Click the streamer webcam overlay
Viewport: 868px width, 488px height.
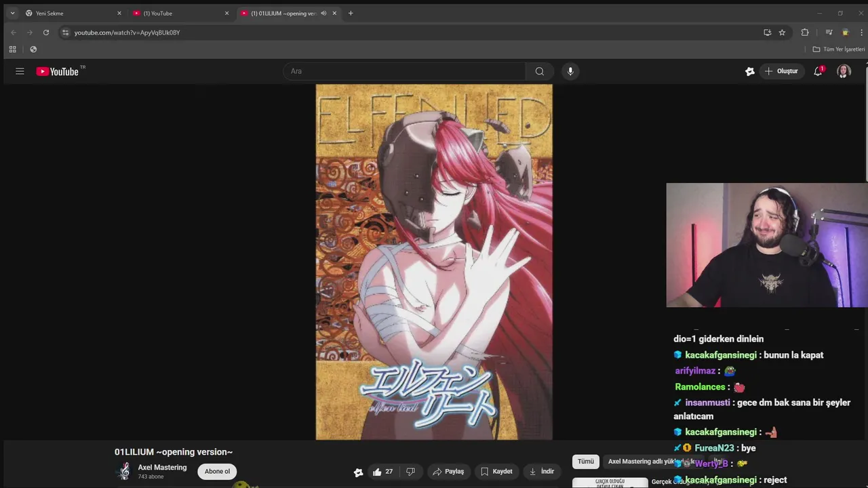[767, 245]
